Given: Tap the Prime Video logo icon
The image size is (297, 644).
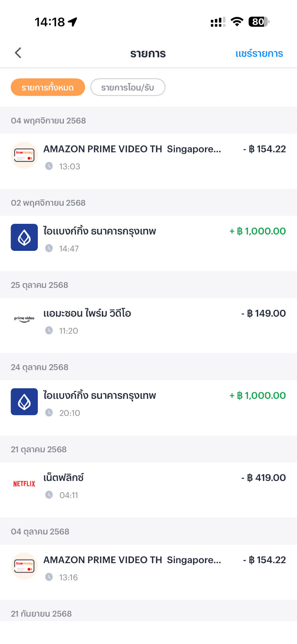Looking at the screenshot, I should [x=24, y=319].
